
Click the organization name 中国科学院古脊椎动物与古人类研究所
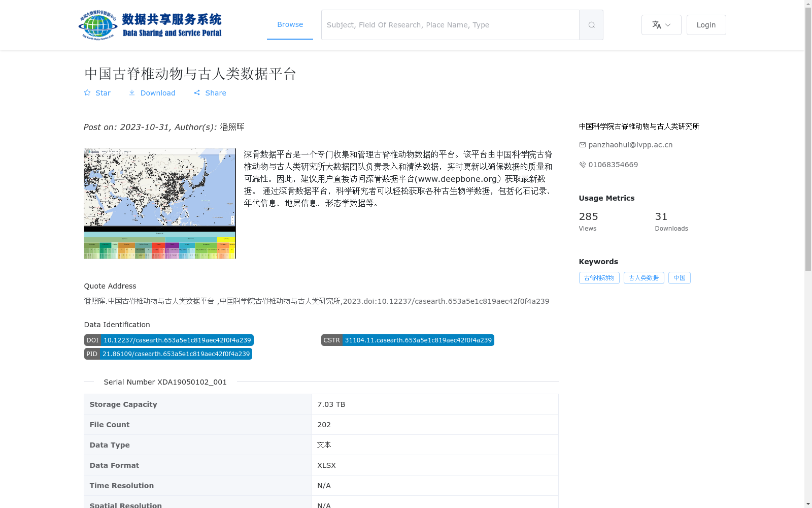click(639, 126)
